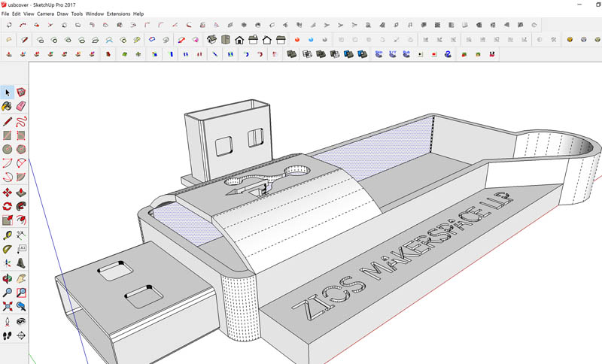Activate the Scale tool
The image size is (602, 364).
tap(8, 220)
